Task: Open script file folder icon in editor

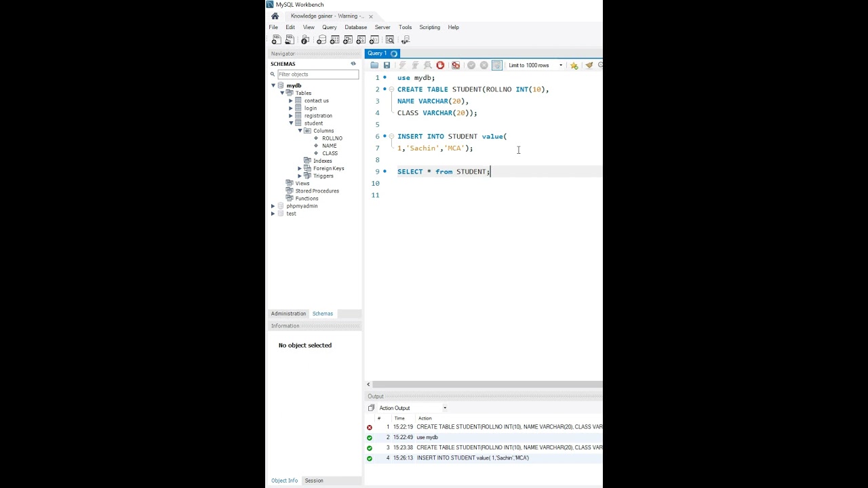Action: pyautogui.click(x=374, y=65)
